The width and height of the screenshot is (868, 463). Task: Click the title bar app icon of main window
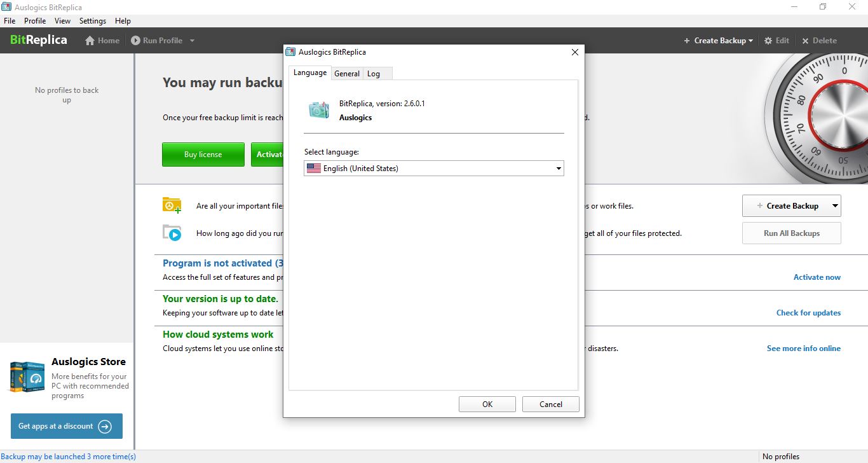(6, 7)
